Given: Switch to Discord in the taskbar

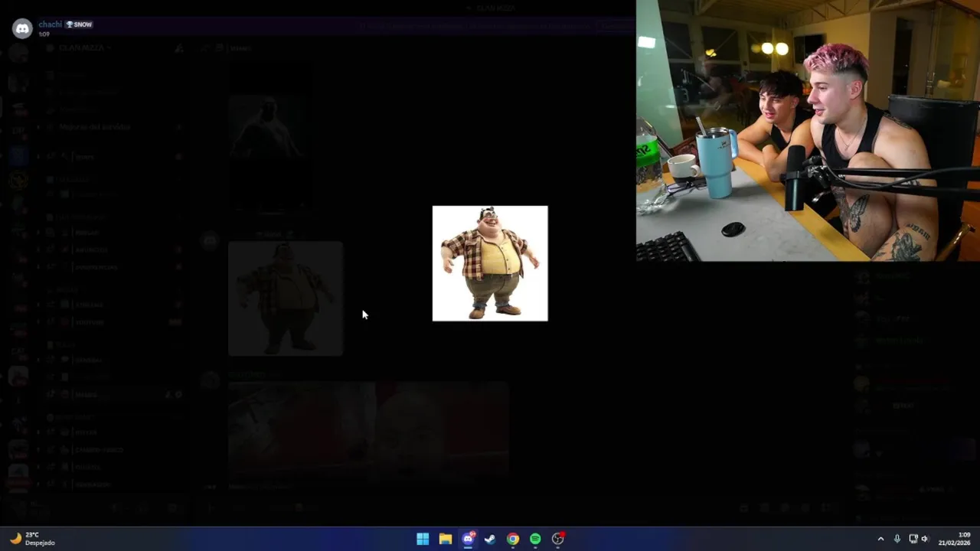Looking at the screenshot, I should coord(468,539).
